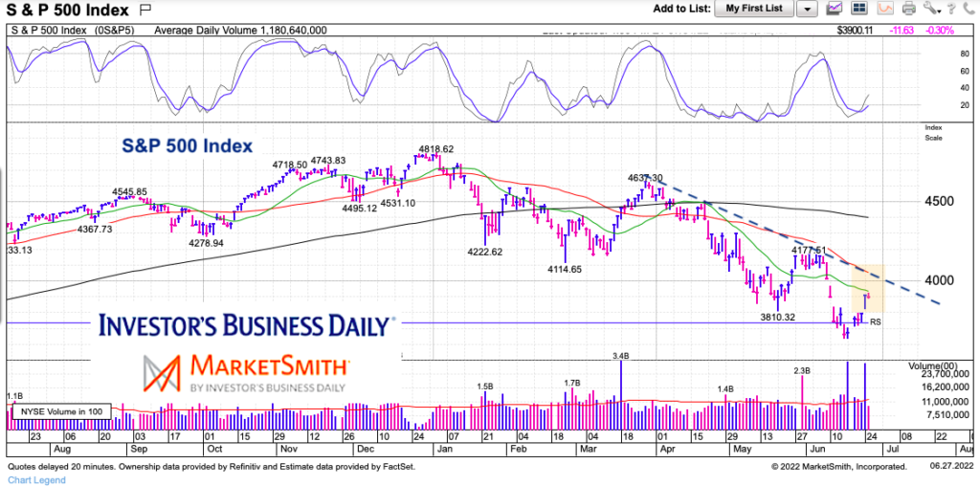Click the $3900.11 last price value

click(x=855, y=30)
